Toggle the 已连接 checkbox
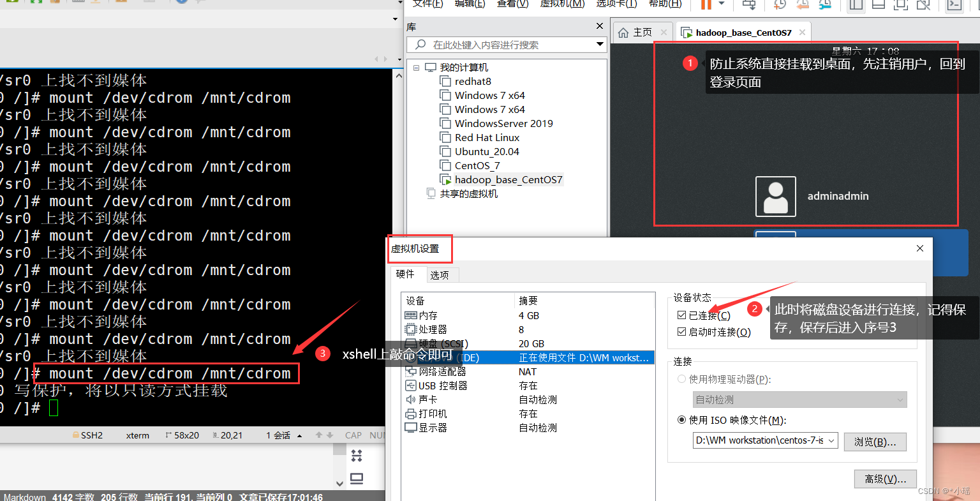This screenshot has width=980, height=501. [x=681, y=315]
